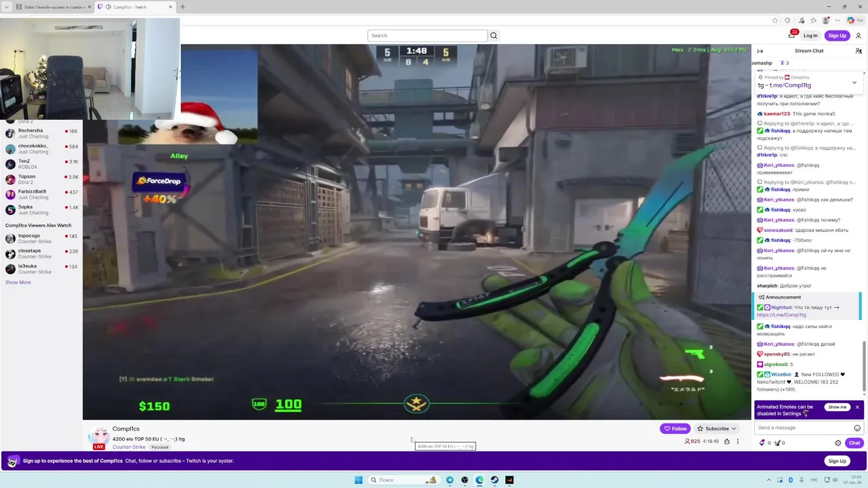Open Telegram from the taskbar
Image resolution: width=868 pixels, height=488 pixels.
pyautogui.click(x=450, y=480)
